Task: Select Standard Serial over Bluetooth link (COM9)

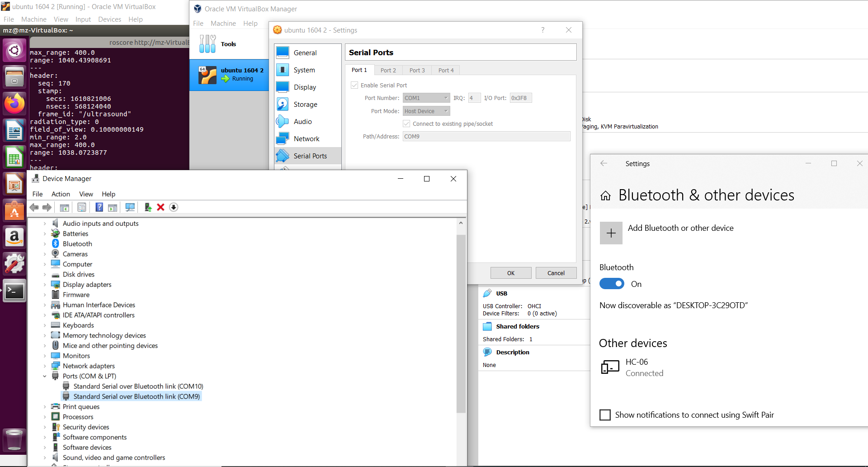Action: point(137,396)
